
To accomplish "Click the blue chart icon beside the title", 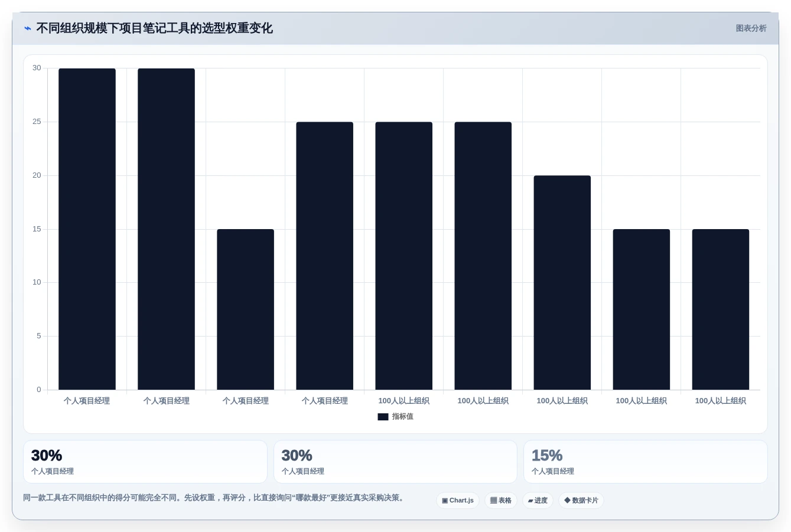I will tap(28, 28).
